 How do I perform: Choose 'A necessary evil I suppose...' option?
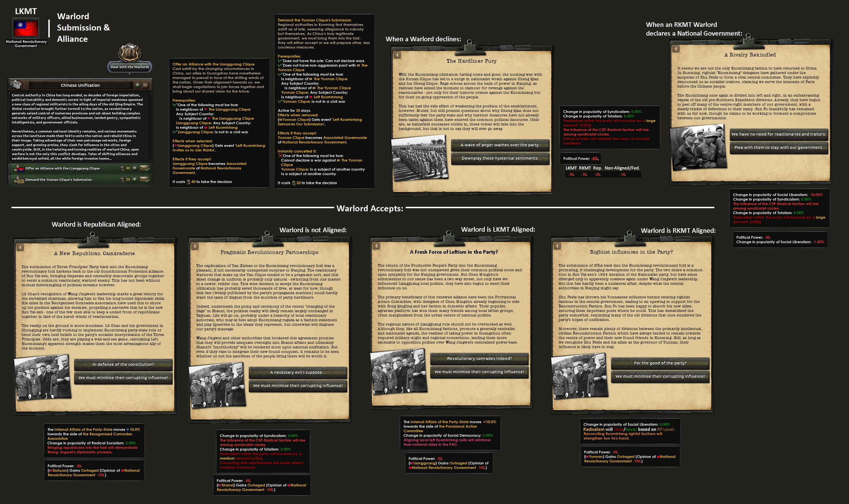click(298, 373)
